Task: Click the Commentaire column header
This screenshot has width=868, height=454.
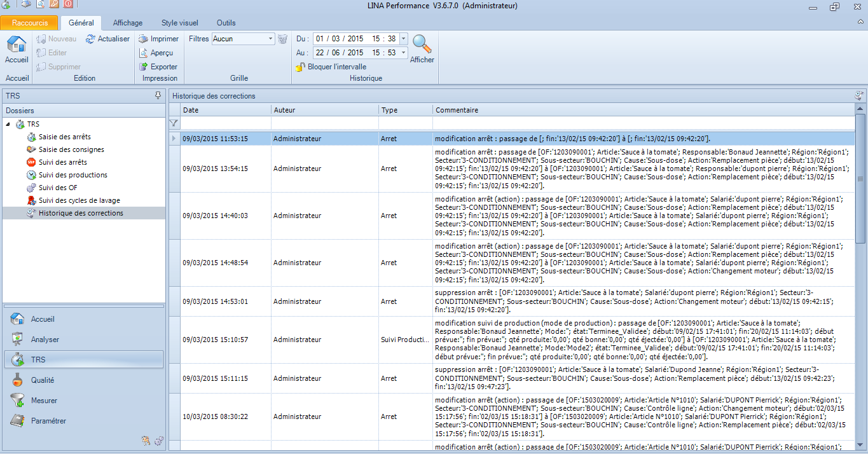Action: (x=644, y=110)
